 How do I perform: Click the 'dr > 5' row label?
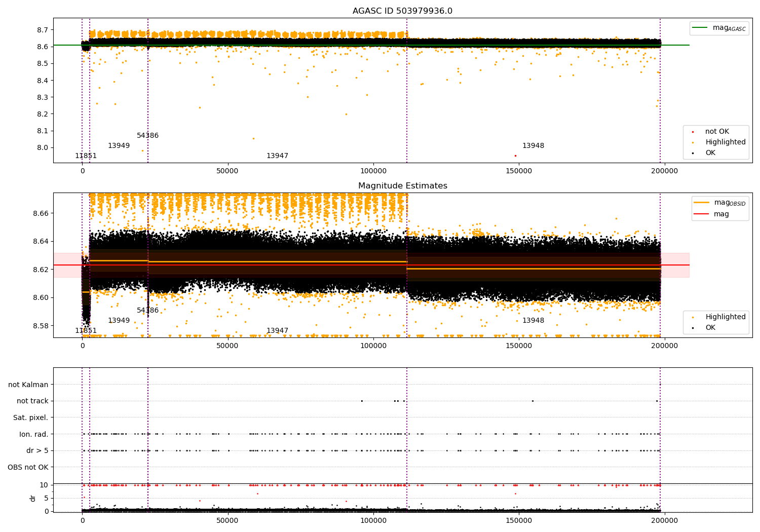click(37, 451)
